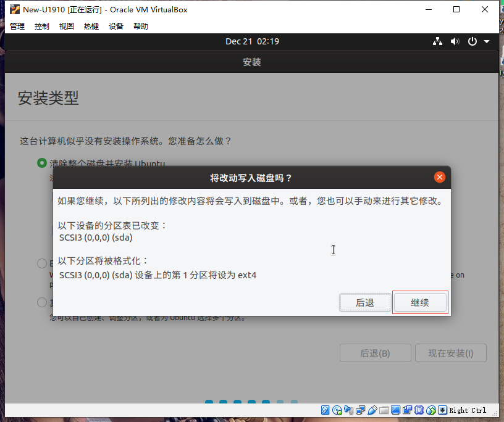Screen dimensions: 504x422
Task: Click the USB devices status icon
Action: click(x=372, y=410)
